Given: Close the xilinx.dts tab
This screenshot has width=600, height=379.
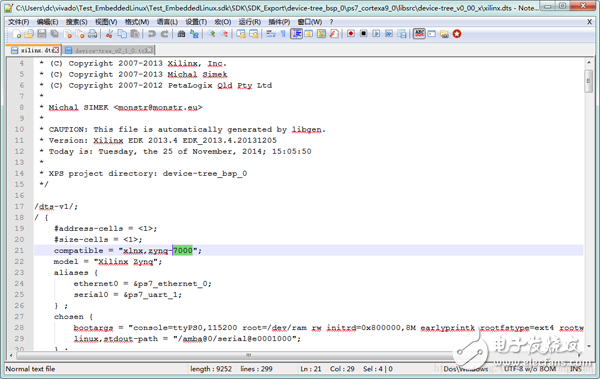Looking at the screenshot, I should pos(56,50).
